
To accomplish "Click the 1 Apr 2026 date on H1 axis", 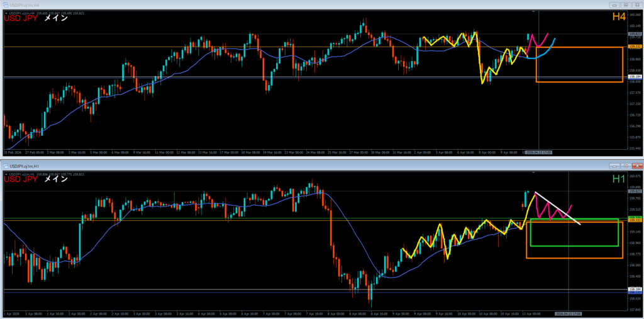I will [11, 313].
